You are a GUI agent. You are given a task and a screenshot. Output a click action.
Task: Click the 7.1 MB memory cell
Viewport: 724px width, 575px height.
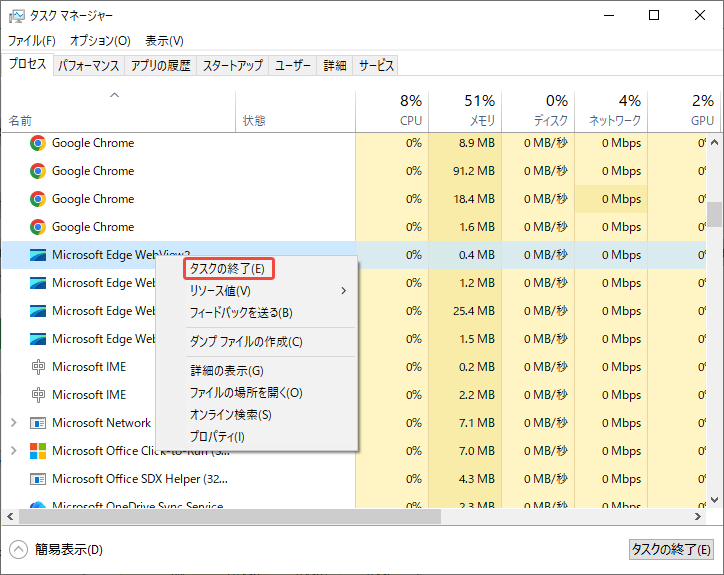click(465, 423)
